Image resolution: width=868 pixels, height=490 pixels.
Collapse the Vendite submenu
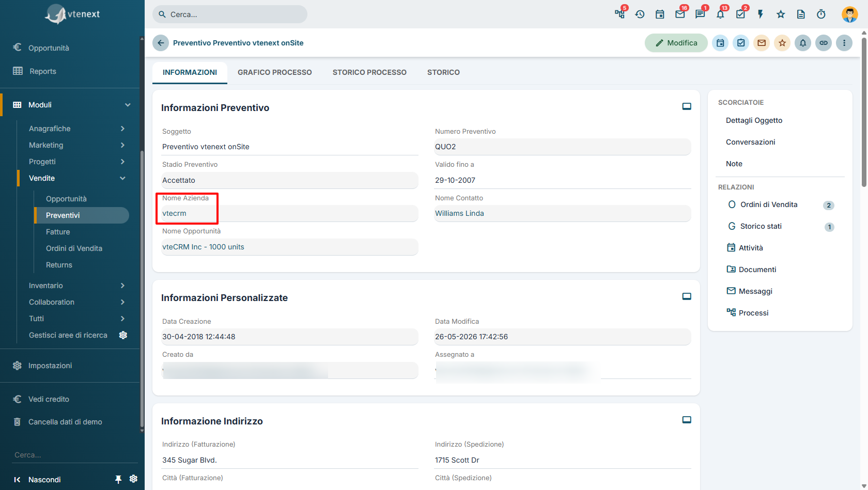[122, 178]
